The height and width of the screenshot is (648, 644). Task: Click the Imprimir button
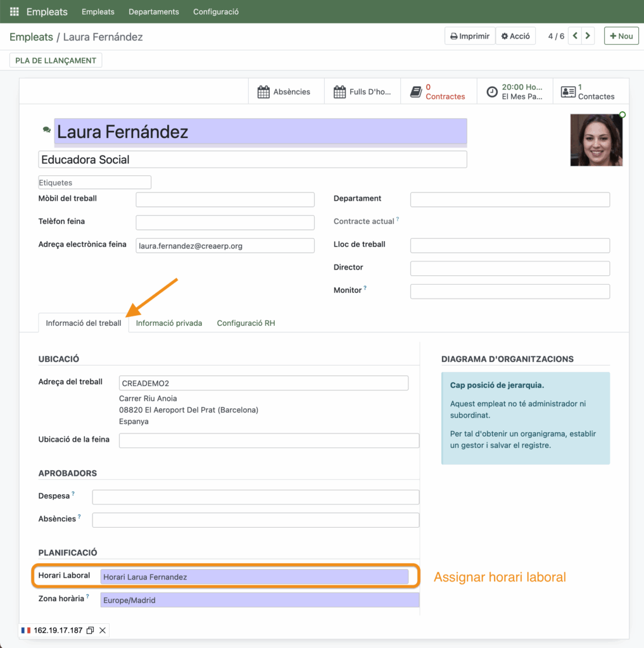(470, 36)
